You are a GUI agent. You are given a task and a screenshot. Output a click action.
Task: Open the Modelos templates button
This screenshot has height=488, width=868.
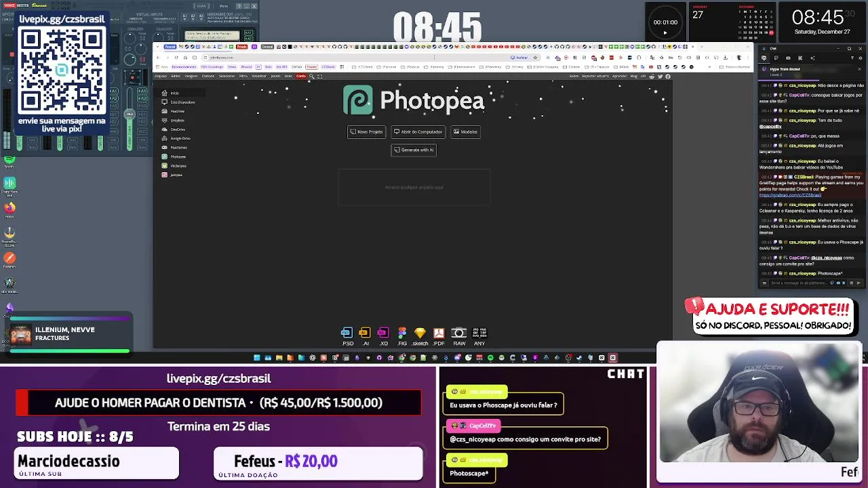pos(465,131)
